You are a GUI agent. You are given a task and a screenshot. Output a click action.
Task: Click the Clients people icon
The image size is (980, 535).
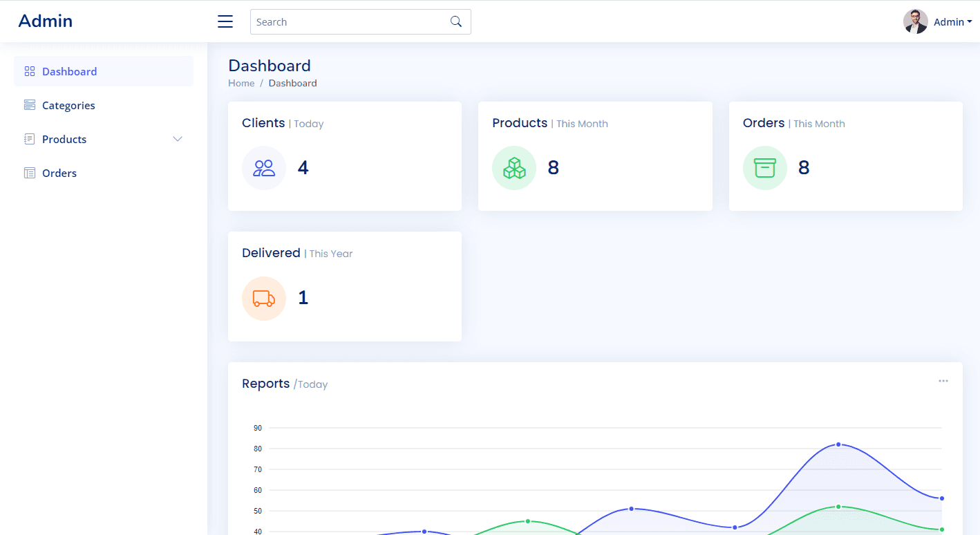pos(264,168)
